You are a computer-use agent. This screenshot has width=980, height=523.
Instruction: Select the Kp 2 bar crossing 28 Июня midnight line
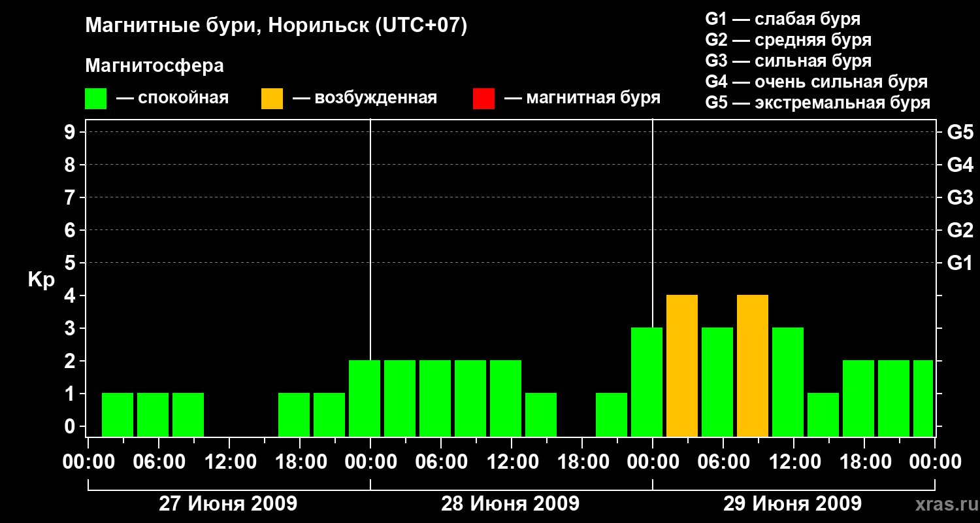click(x=365, y=398)
